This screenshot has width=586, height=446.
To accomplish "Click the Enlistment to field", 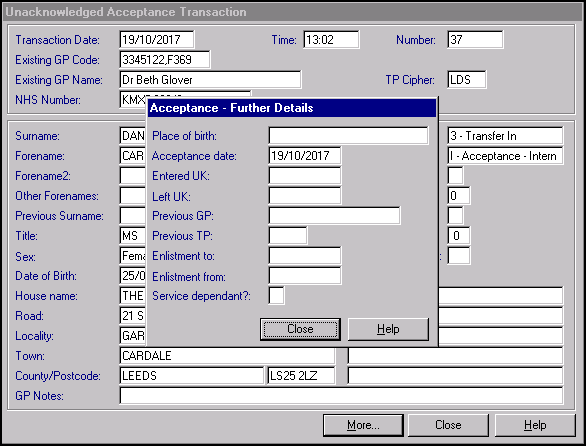I will pos(305,256).
